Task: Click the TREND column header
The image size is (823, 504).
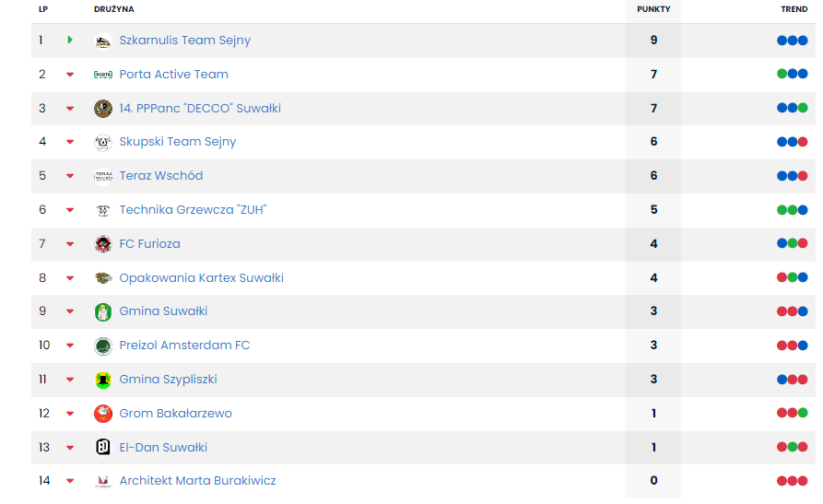Action: click(794, 9)
